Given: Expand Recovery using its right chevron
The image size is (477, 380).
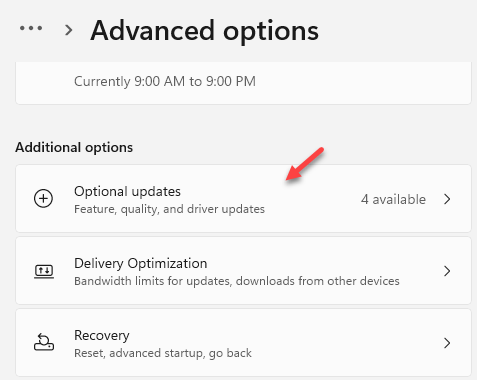Looking at the screenshot, I should (447, 343).
